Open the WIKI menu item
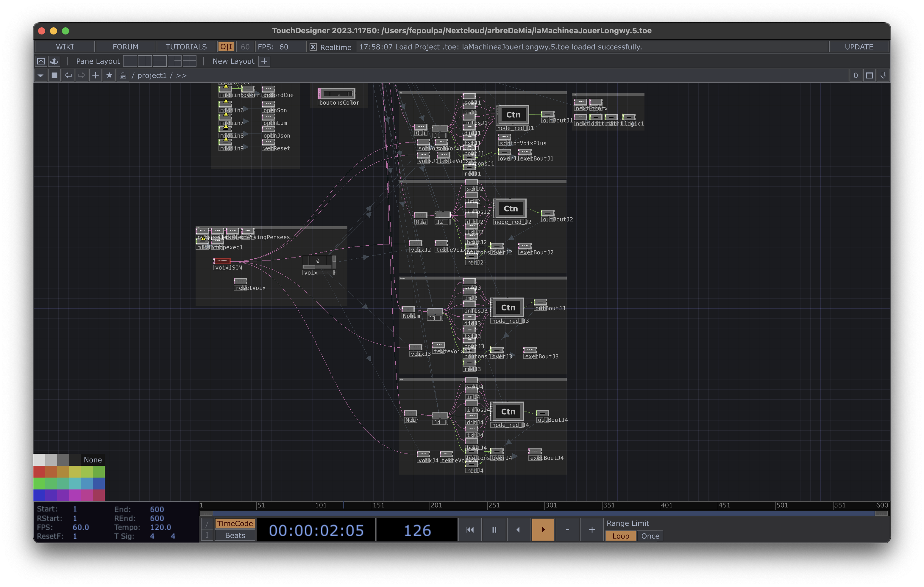 click(x=65, y=47)
